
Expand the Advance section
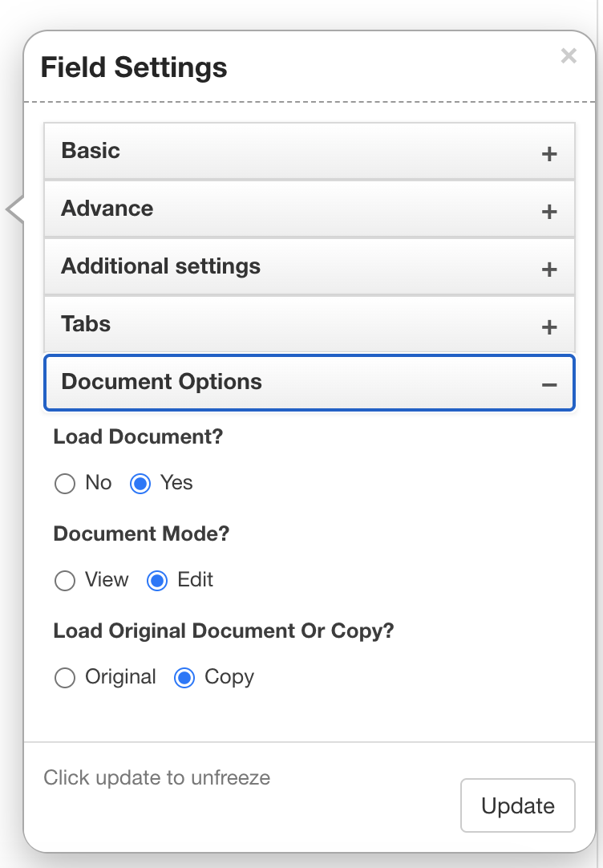tap(310, 209)
